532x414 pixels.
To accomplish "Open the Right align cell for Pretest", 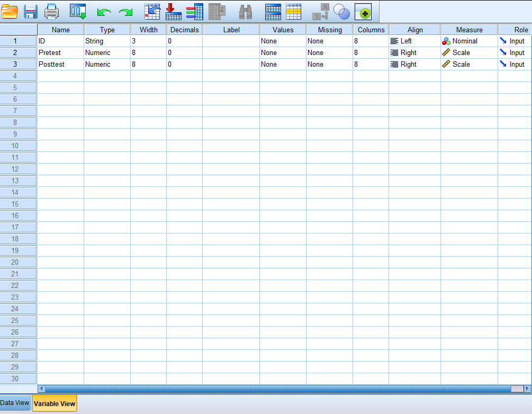I will pos(414,52).
